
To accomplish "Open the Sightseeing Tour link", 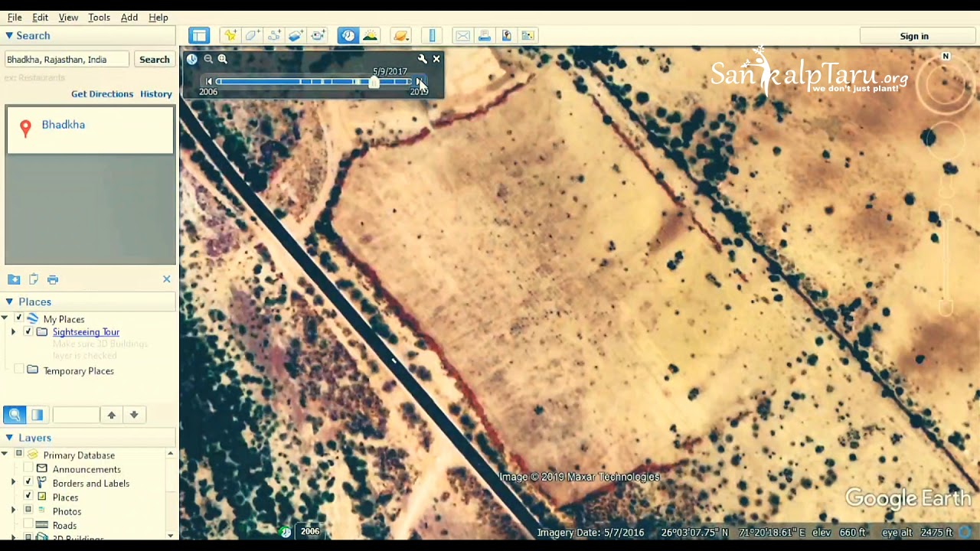I will [x=86, y=332].
